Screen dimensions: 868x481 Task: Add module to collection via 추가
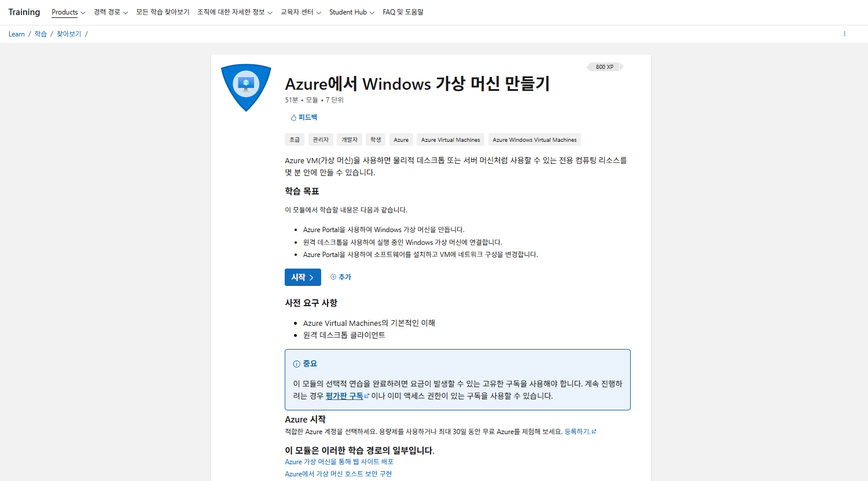[x=341, y=277]
